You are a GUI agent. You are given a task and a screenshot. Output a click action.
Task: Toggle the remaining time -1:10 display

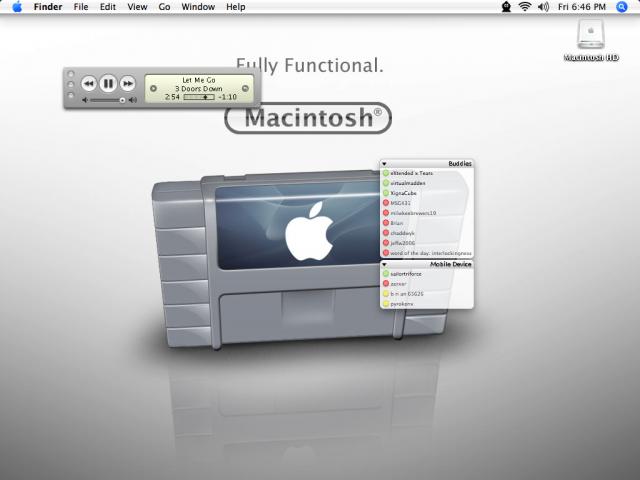pos(227,97)
